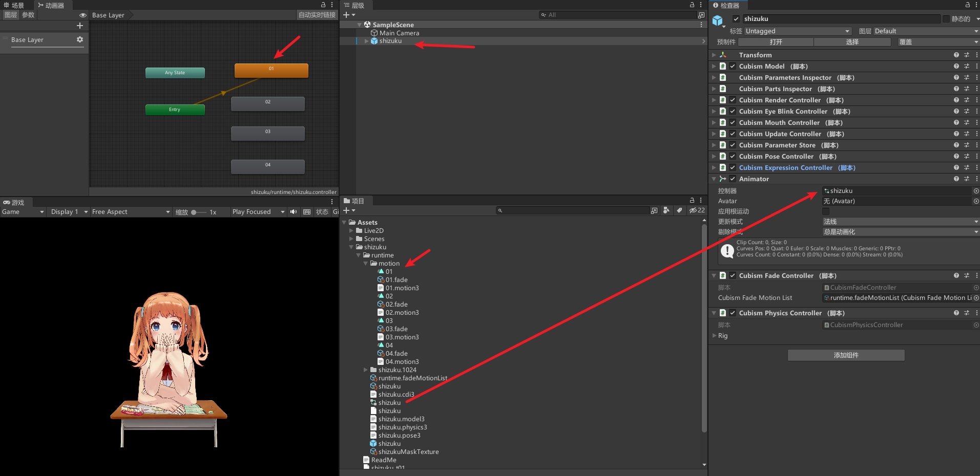Open the Display 1 dropdown

69,212
